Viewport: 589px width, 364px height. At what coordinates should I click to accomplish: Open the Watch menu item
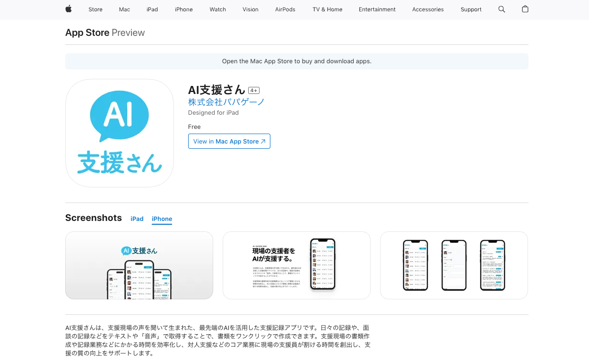[x=217, y=9]
